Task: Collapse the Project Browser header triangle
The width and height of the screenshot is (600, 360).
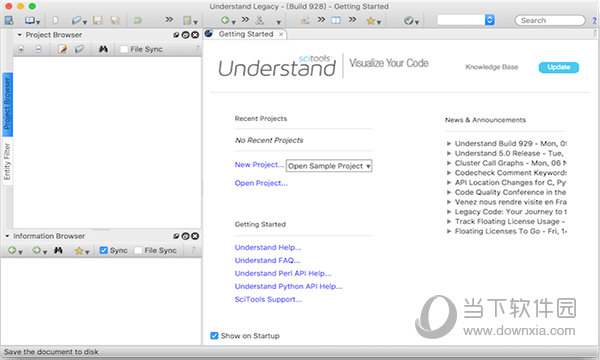Action: click(x=20, y=35)
